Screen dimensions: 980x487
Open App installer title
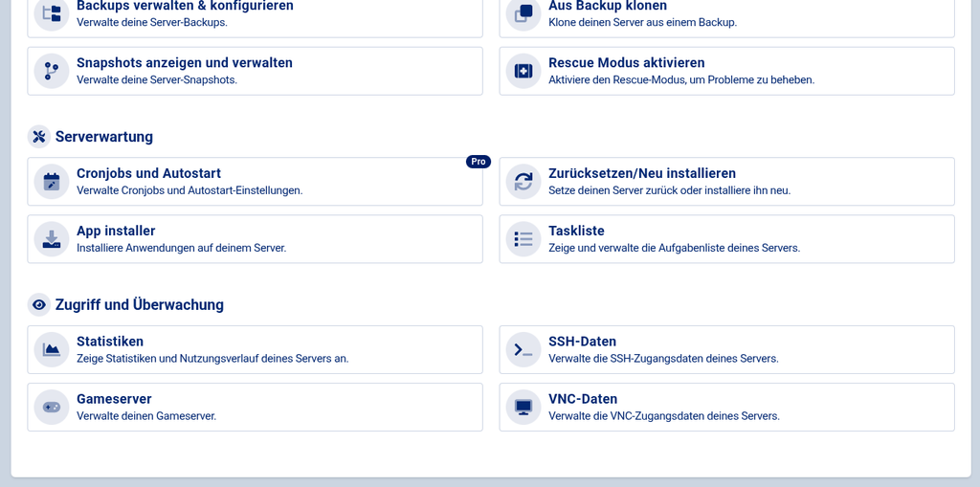coord(116,231)
